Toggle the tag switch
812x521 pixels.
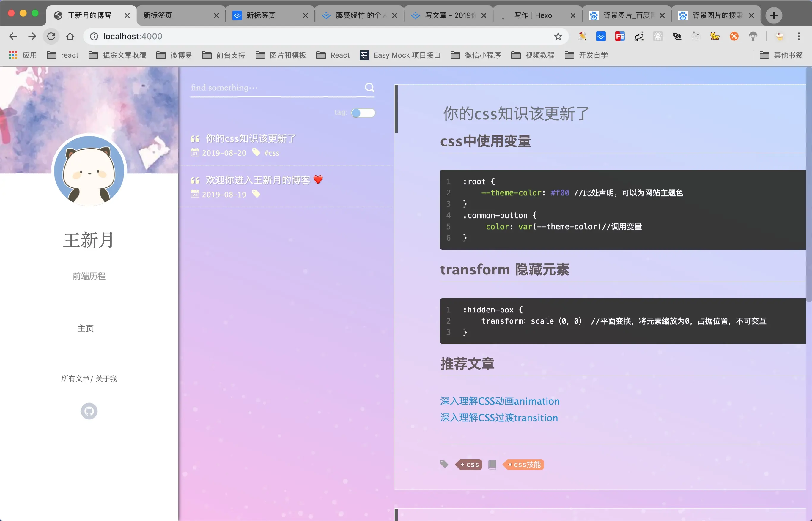pyautogui.click(x=363, y=113)
